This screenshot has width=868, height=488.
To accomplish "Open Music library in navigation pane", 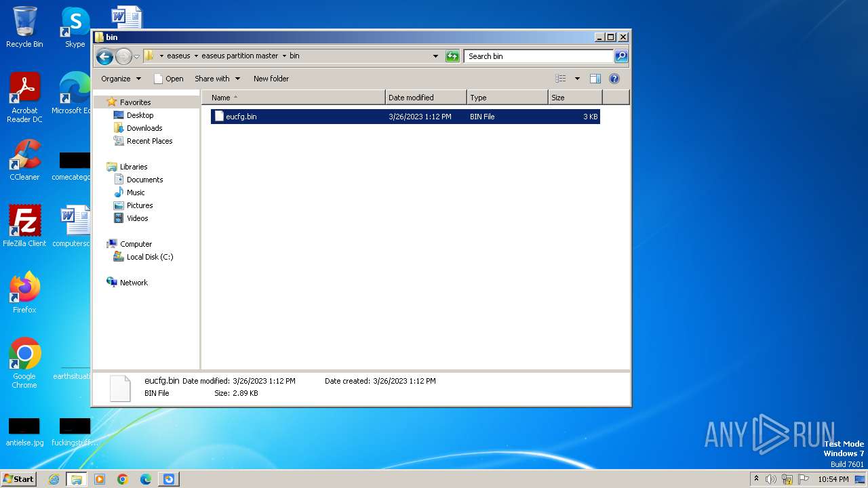I will point(135,192).
